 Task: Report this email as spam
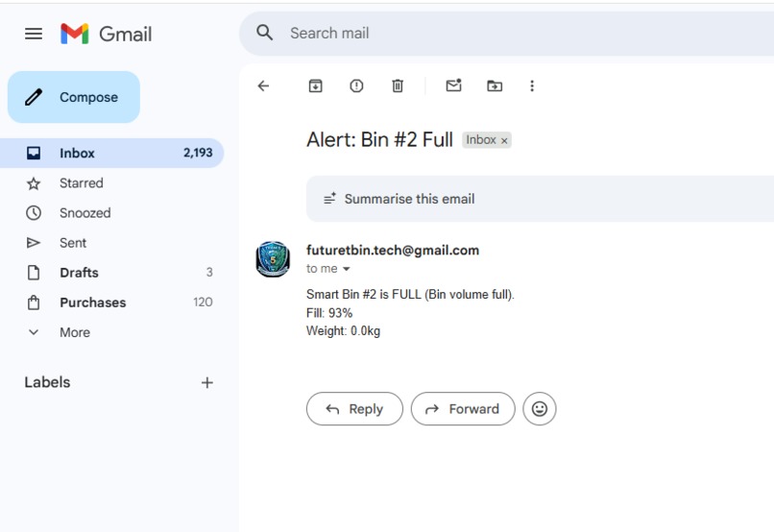(x=356, y=85)
